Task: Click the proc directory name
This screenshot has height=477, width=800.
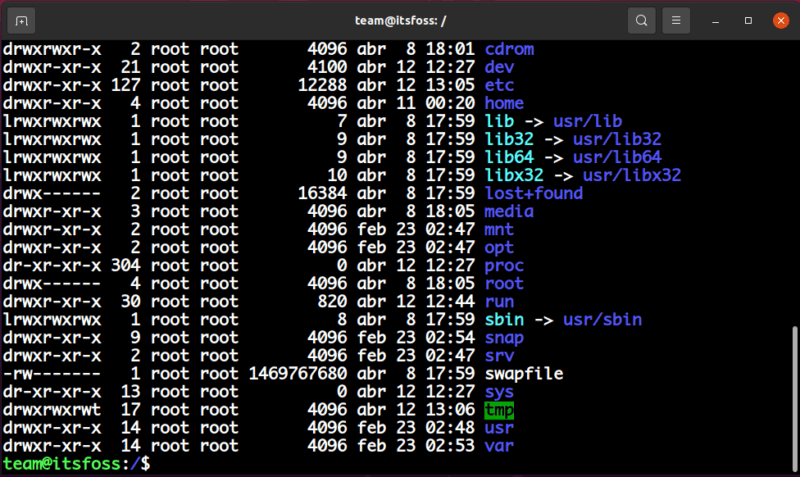Action: (504, 265)
